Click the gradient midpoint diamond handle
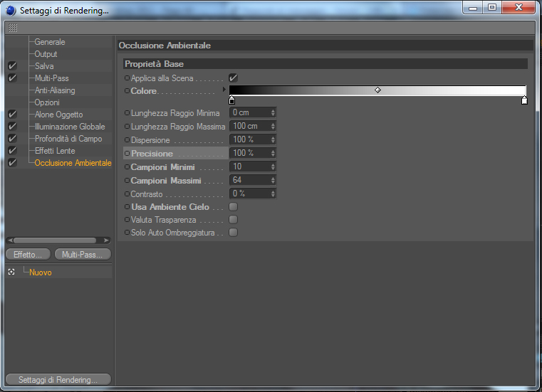This screenshot has height=392, width=542. [x=377, y=90]
